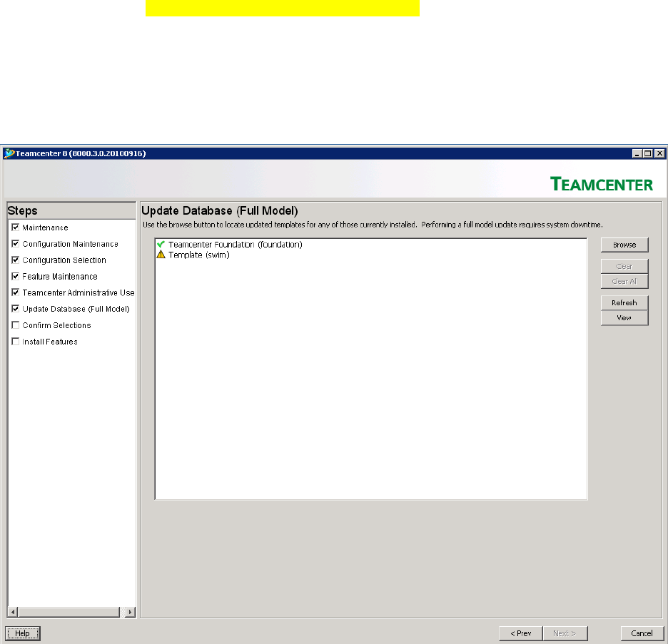Click the Clear button
Viewport: 668px width, 644px height.
pyautogui.click(x=624, y=266)
